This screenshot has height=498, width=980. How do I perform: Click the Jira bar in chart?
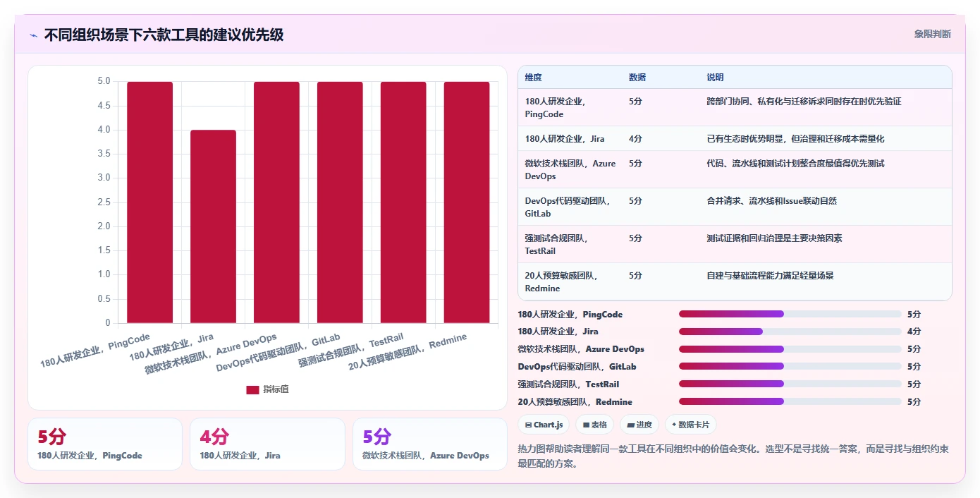click(213, 226)
